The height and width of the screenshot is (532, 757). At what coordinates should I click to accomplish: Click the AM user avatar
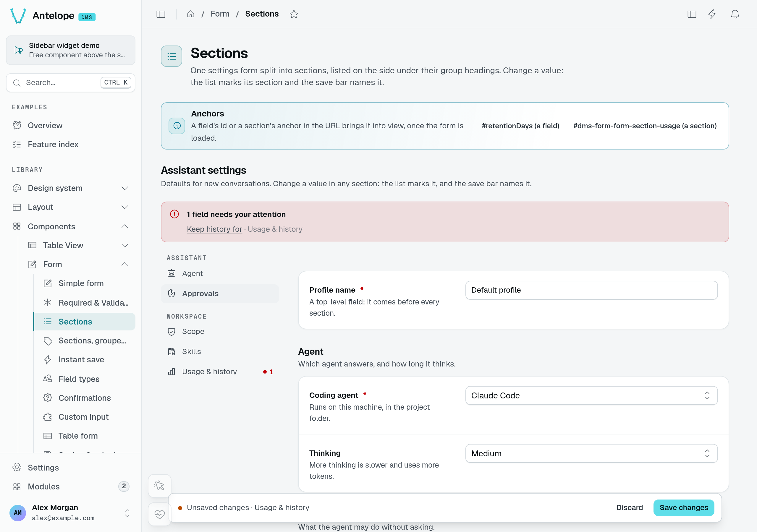click(x=18, y=512)
